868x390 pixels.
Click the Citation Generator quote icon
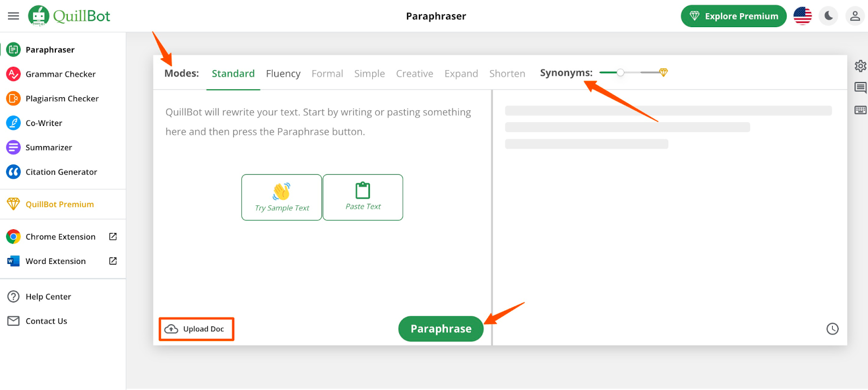(x=14, y=172)
